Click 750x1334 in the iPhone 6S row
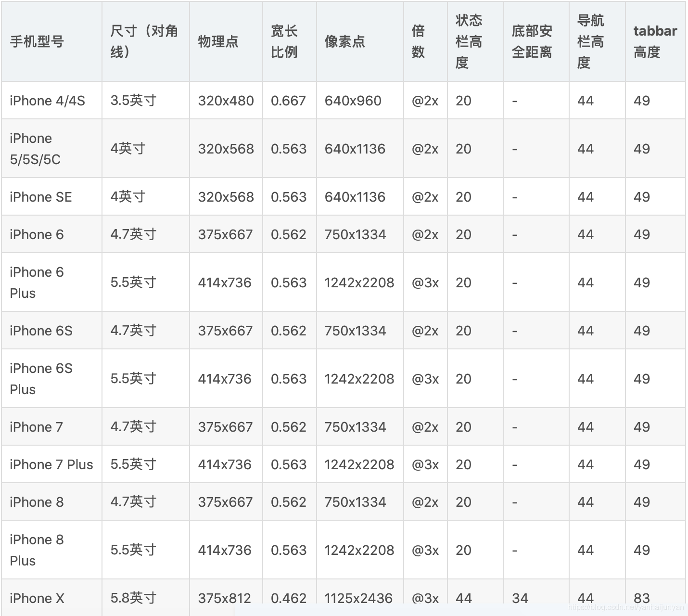The image size is (688, 616). pyautogui.click(x=355, y=331)
